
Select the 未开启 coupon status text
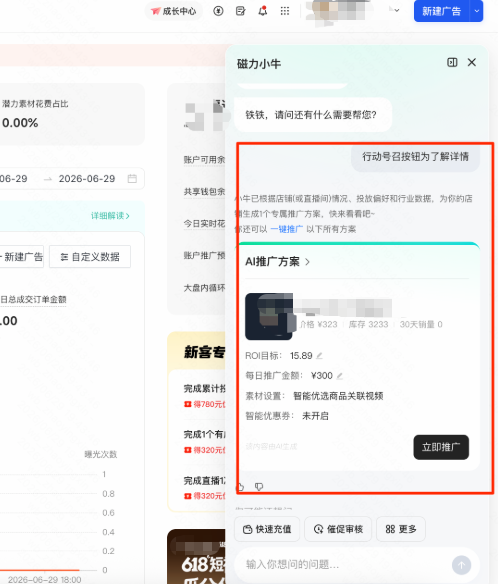pyautogui.click(x=315, y=416)
